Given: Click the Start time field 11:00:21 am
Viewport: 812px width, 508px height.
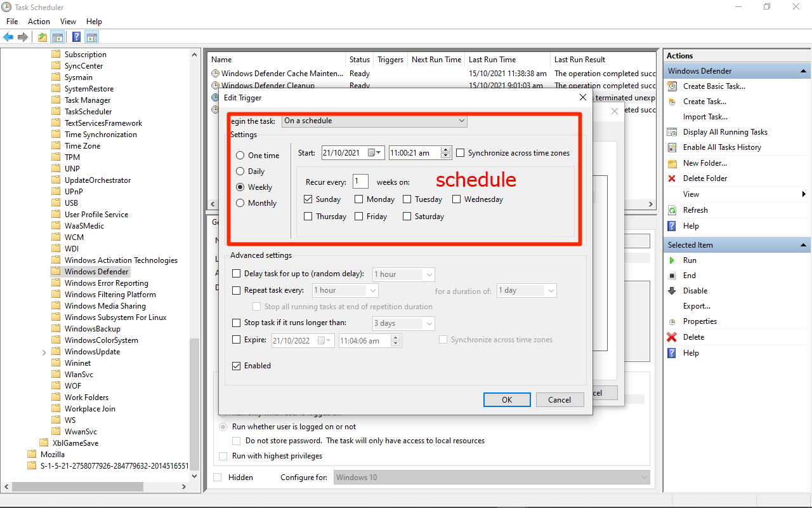Looking at the screenshot, I should (415, 152).
